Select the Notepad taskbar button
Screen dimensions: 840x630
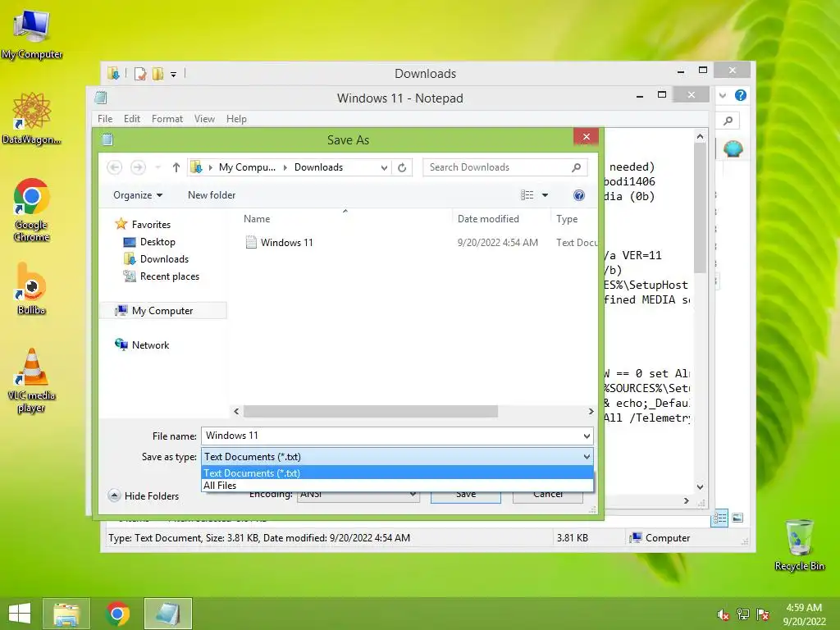[x=167, y=614]
